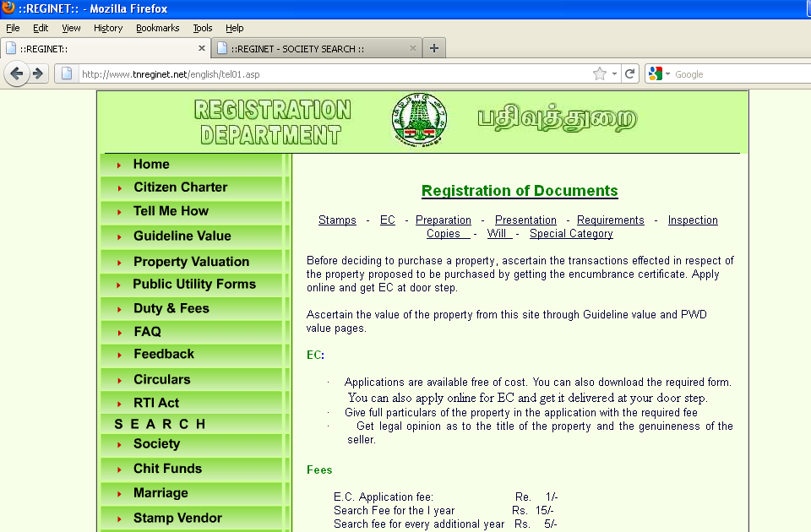The height and width of the screenshot is (532, 811).
Task: Open a new tab with the plus icon
Action: [x=433, y=48]
